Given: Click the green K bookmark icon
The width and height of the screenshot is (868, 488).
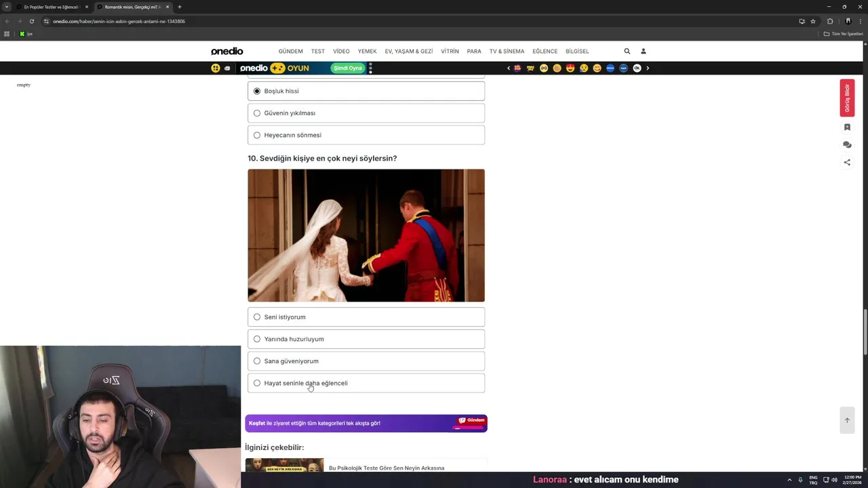Looking at the screenshot, I should 22,34.
